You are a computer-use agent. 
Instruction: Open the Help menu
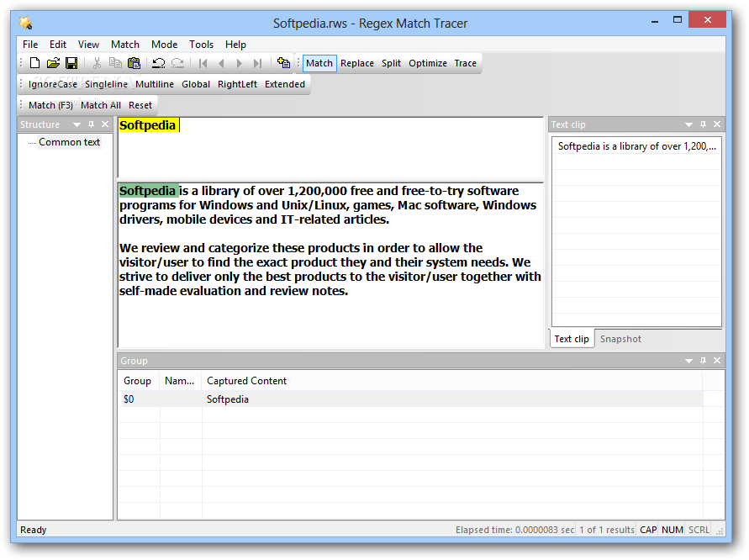(235, 45)
